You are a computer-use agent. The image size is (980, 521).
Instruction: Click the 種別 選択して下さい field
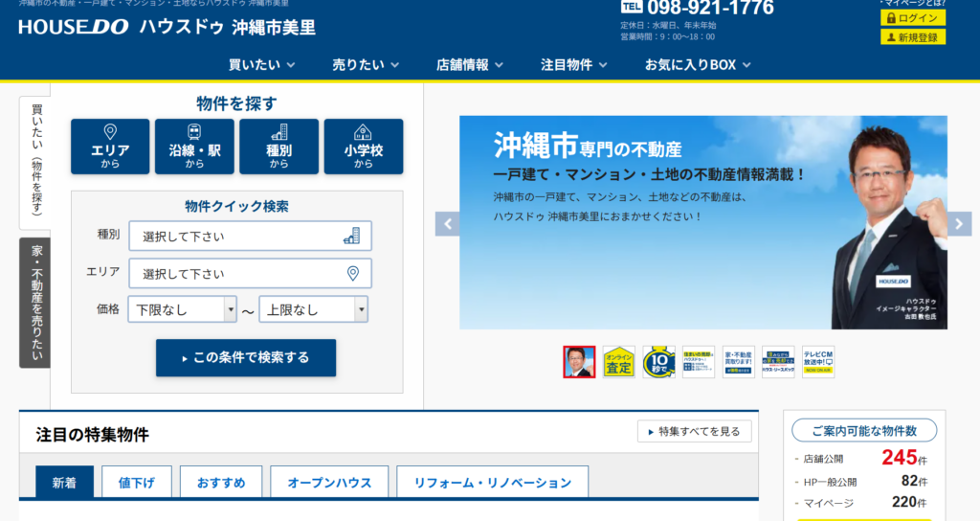(x=250, y=236)
